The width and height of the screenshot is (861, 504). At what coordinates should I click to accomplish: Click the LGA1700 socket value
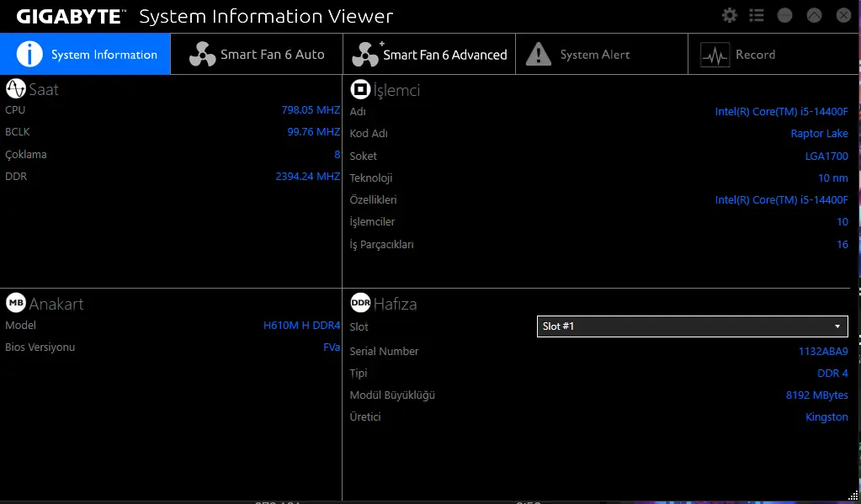[x=826, y=156]
